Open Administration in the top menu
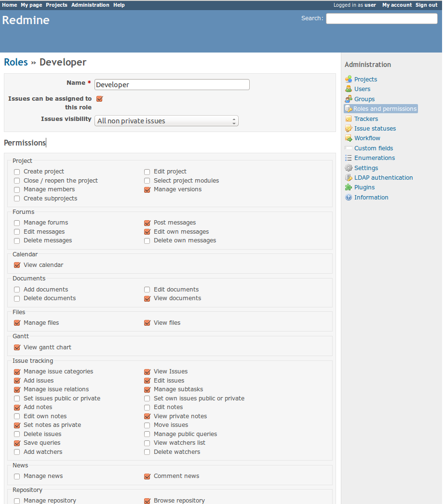This screenshot has height=504, width=444. (90, 5)
